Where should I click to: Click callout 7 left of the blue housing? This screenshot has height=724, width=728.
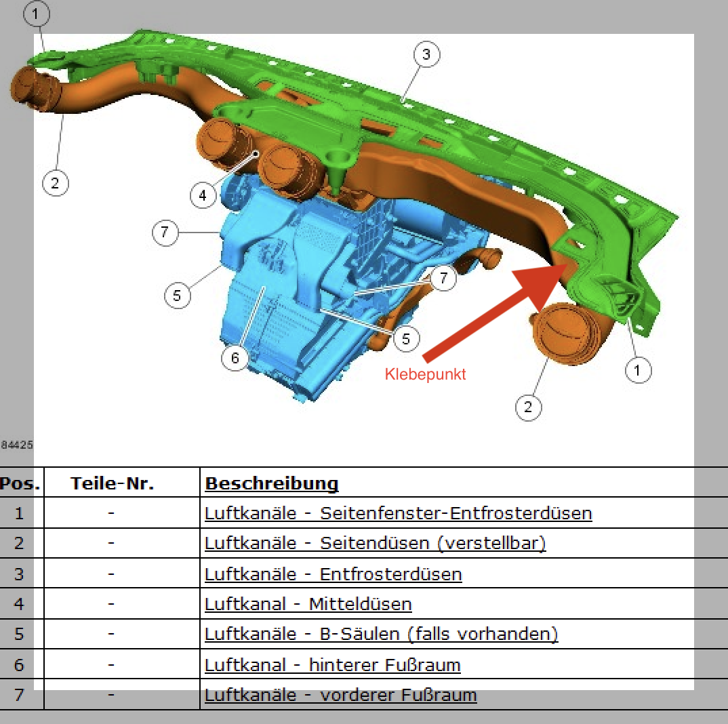[x=165, y=233]
